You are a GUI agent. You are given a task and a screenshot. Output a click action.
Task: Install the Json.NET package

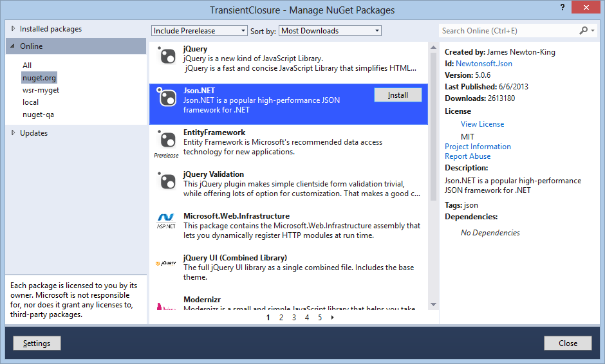(x=398, y=95)
